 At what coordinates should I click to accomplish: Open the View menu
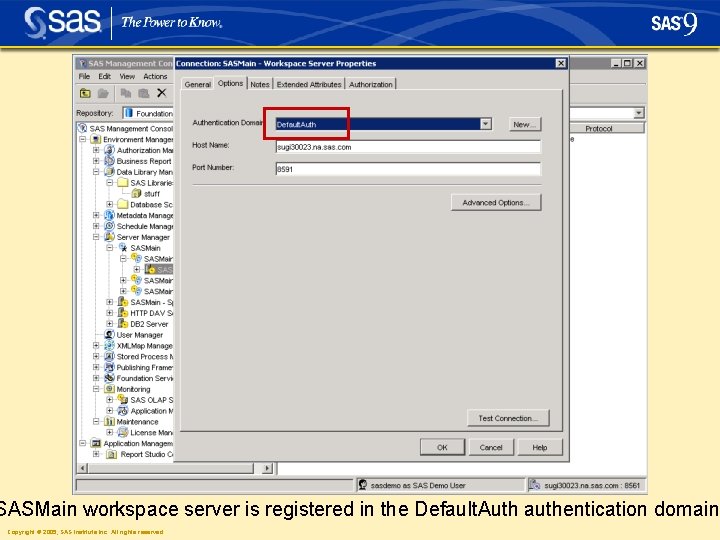coord(127,76)
